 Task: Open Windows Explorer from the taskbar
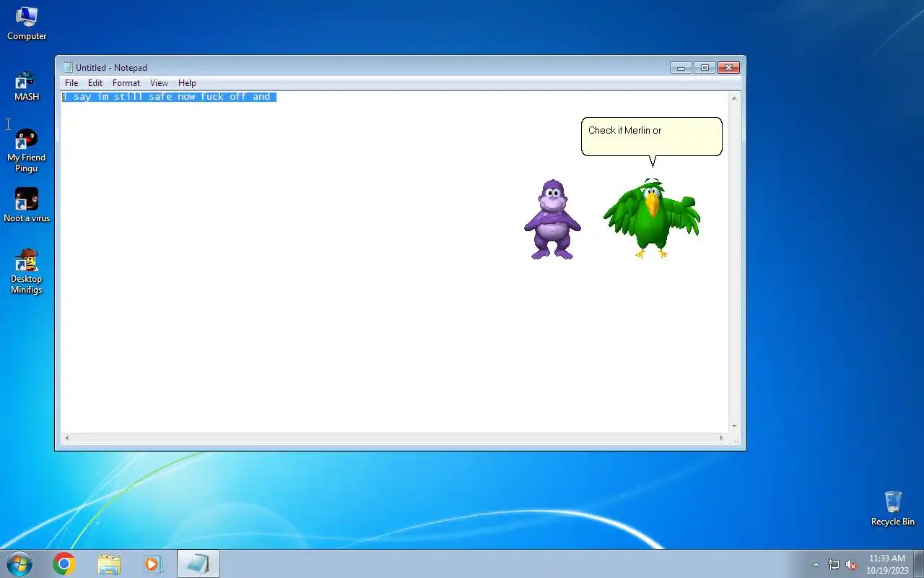(x=109, y=564)
